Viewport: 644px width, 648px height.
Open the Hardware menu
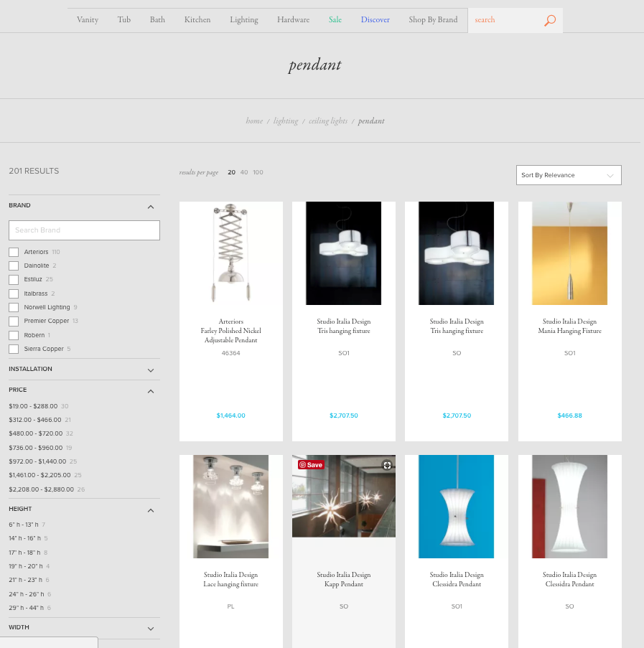click(x=293, y=20)
